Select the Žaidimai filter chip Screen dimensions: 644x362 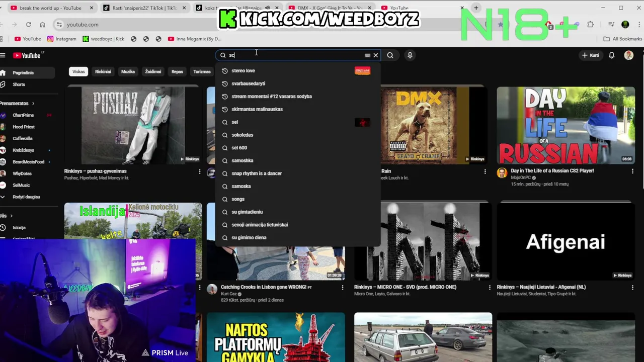coord(153,72)
